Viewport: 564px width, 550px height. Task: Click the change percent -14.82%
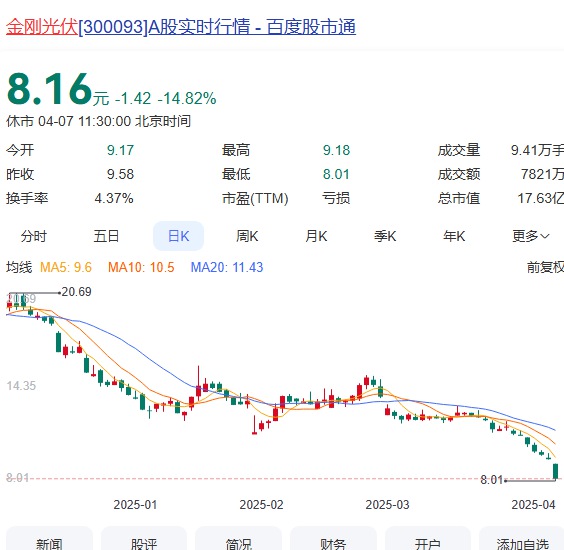[187, 98]
